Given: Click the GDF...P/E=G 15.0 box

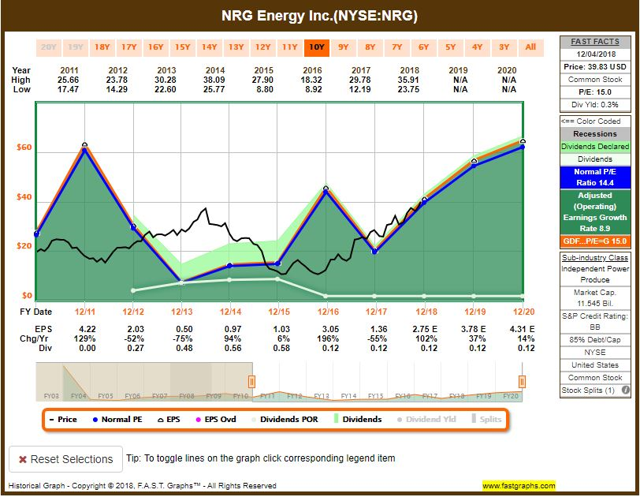Looking at the screenshot, I should (x=595, y=241).
